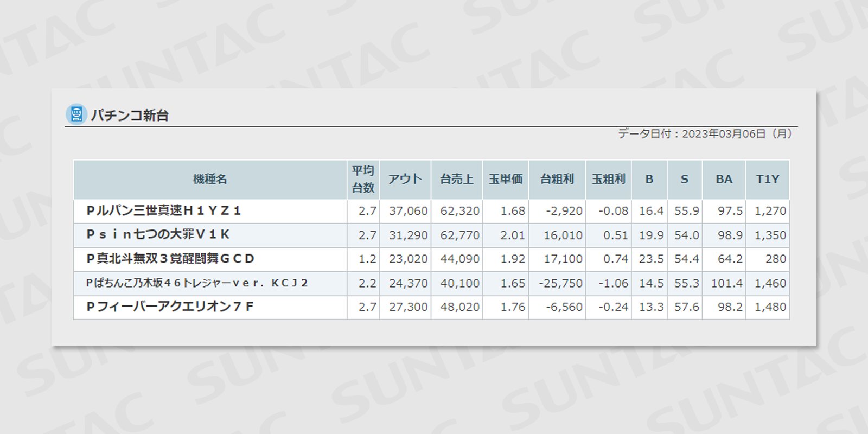Select machine name Pルパン三世真速H1YZ1

pos(163,210)
